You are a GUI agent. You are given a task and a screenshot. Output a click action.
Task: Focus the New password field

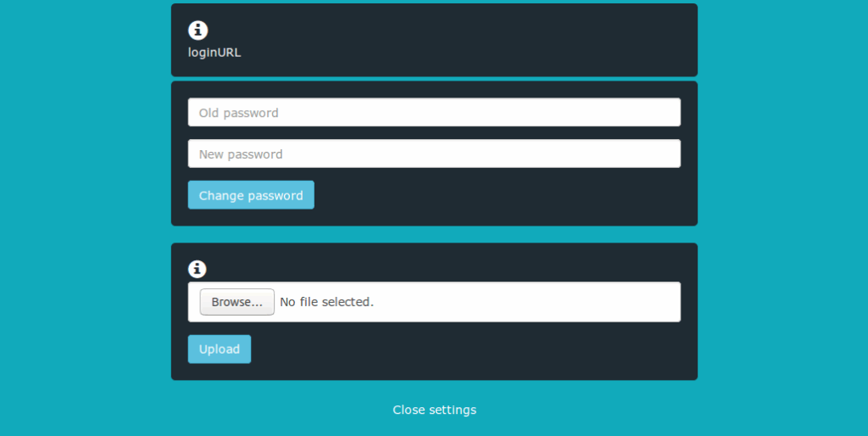pos(434,154)
